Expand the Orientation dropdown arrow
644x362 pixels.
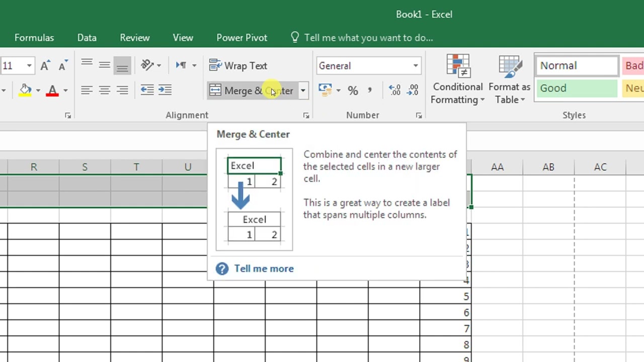(x=159, y=66)
